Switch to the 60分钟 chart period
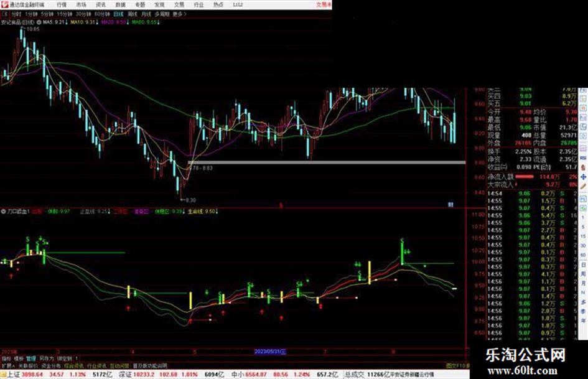Image resolution: width=588 pixels, height=379 pixels. [x=101, y=14]
